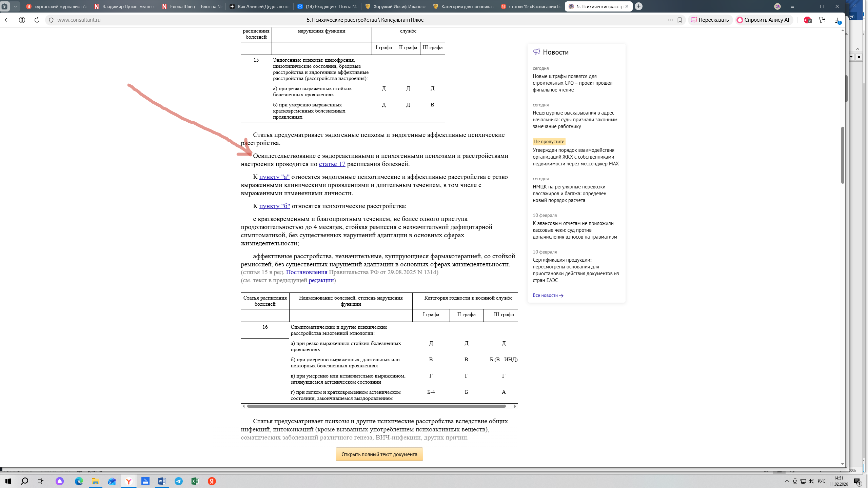The width and height of the screenshot is (868, 488).
Task: Open the 'пункту "б"' link
Action: tap(275, 206)
